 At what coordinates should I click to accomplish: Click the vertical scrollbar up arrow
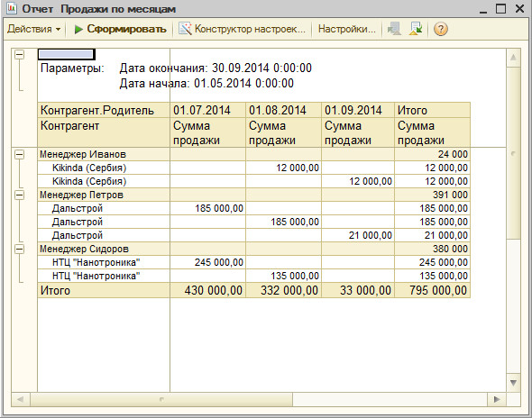pos(513,58)
